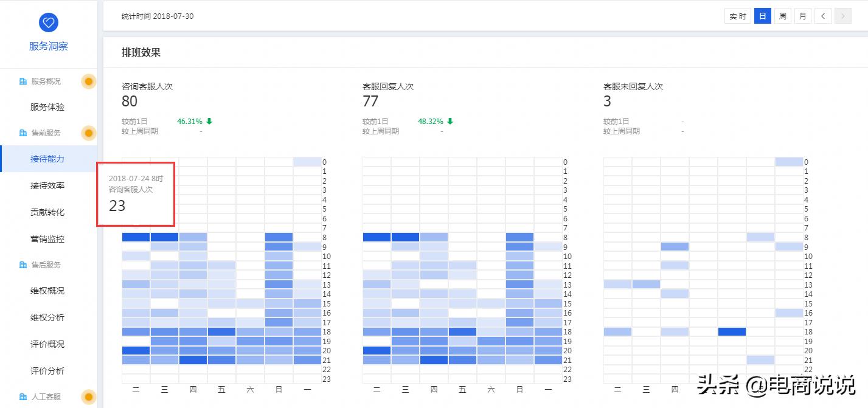Switch to 实时 real-time view
The width and height of the screenshot is (868, 408).
(x=738, y=16)
